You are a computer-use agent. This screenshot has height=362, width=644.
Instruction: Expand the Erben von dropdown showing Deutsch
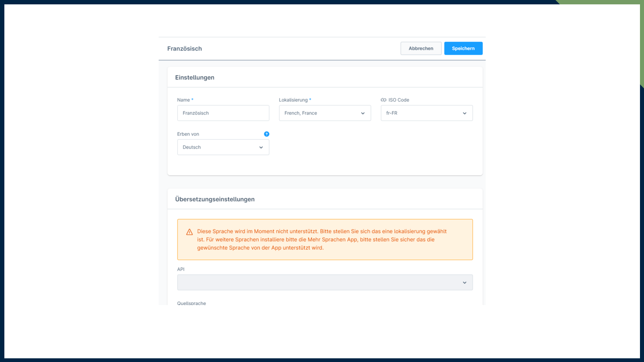(218, 147)
